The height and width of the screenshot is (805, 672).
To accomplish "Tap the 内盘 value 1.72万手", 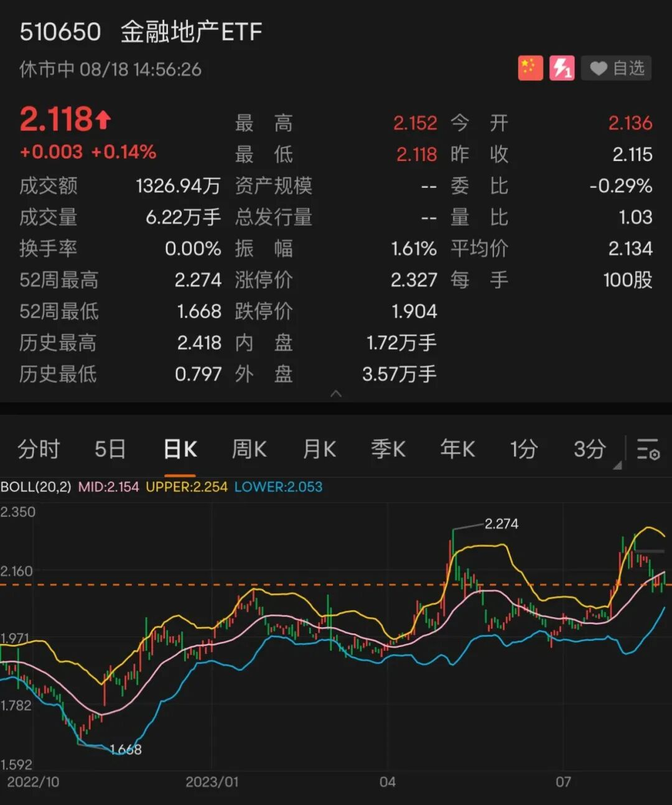I will (x=401, y=343).
